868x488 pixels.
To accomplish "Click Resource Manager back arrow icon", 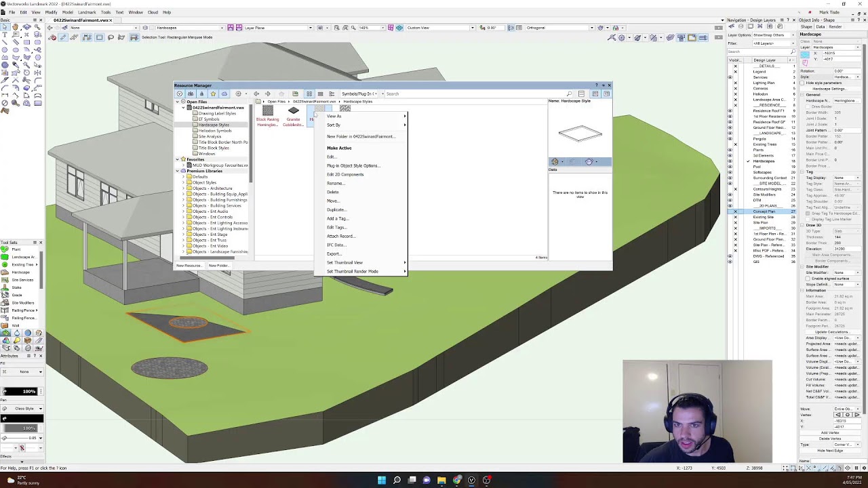I will point(256,94).
